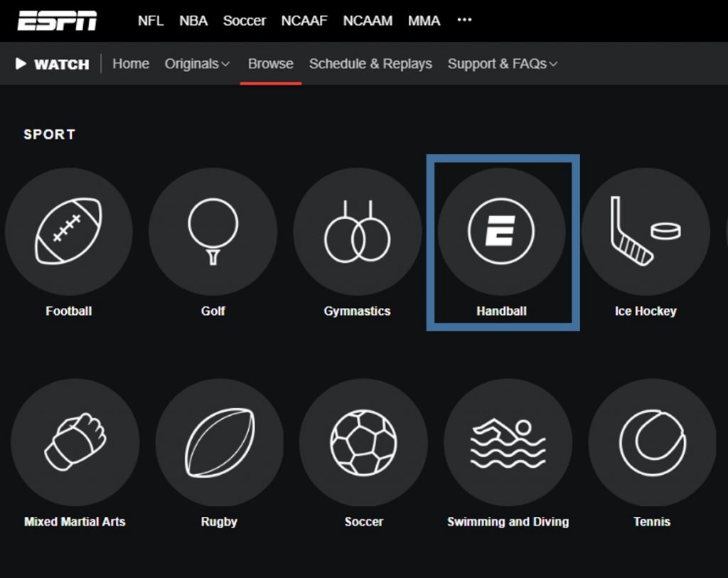
Task: Expand the Originals dropdown
Action: click(x=198, y=63)
